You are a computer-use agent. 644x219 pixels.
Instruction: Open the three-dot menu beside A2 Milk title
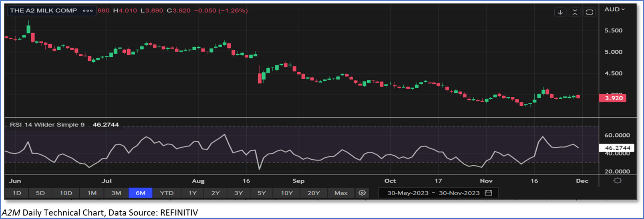88,11
